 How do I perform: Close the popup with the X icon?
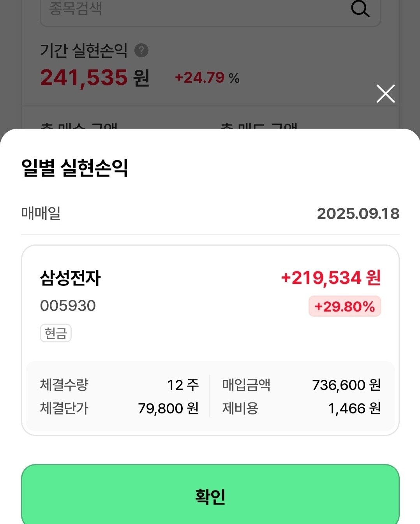(x=386, y=94)
